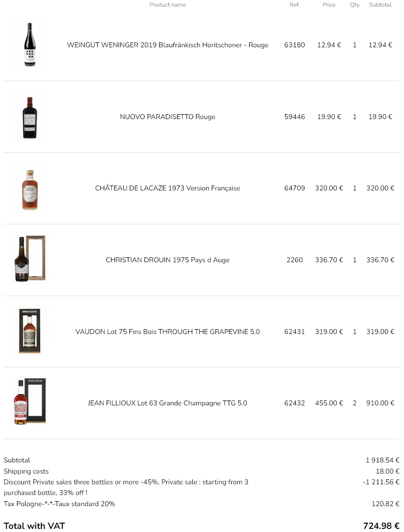The height and width of the screenshot is (532, 404).
Task: Click the Christian Drouin bottle thumbnail
Action: coord(30,260)
